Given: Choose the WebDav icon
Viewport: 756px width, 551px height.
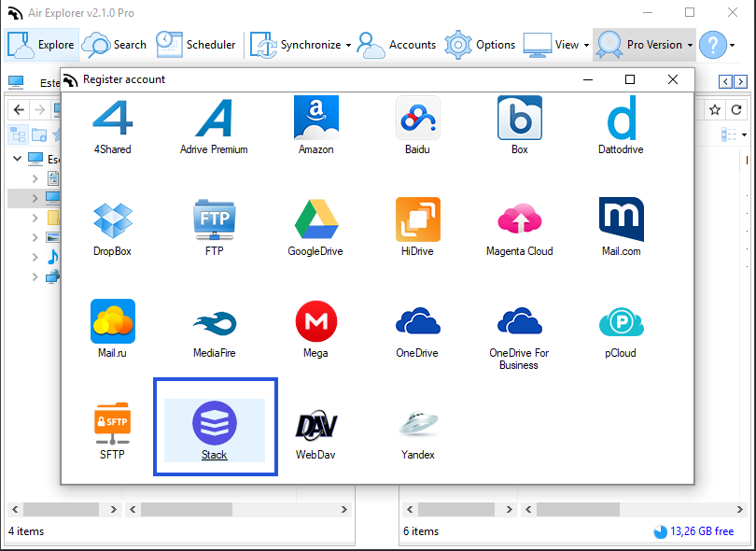Looking at the screenshot, I should (x=315, y=424).
